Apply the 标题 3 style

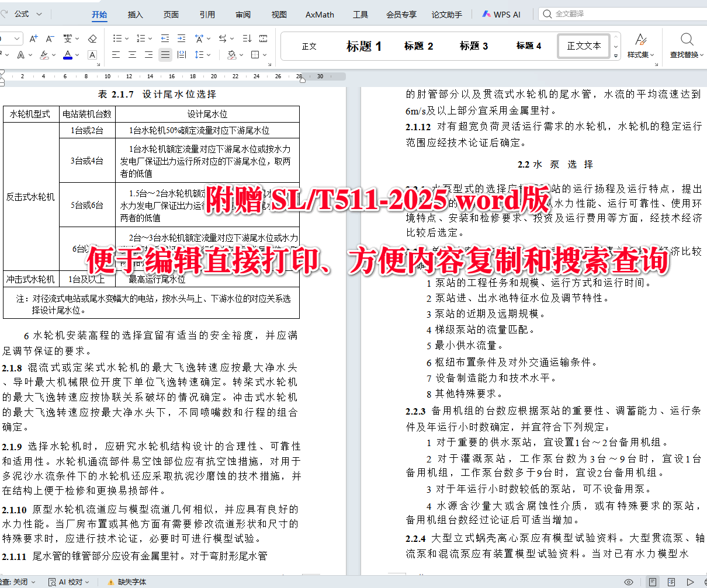point(474,46)
